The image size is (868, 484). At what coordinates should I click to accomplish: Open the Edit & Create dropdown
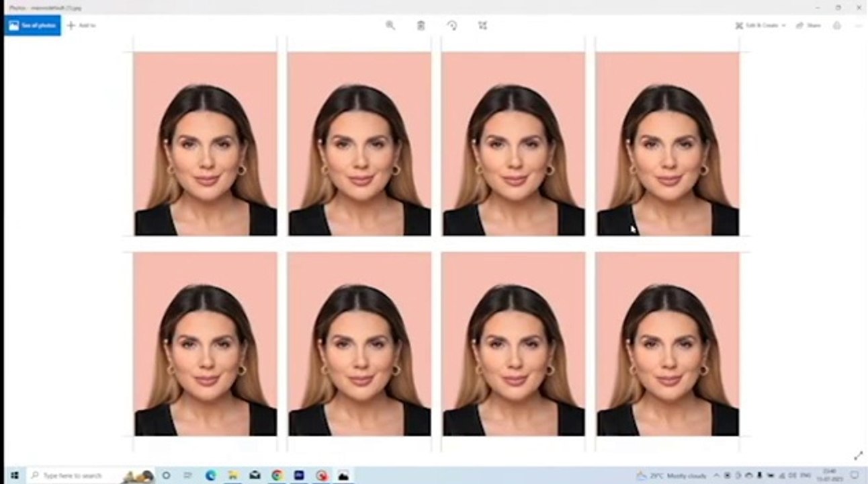point(760,26)
